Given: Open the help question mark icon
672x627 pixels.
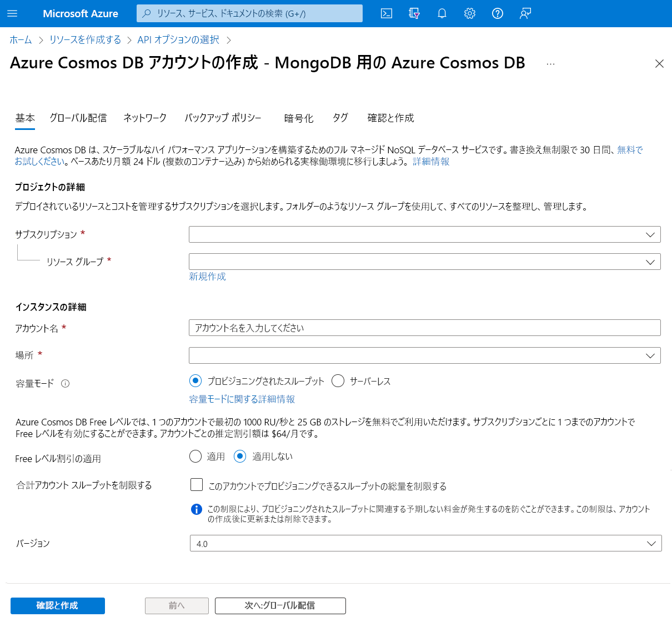Looking at the screenshot, I should pos(498,13).
